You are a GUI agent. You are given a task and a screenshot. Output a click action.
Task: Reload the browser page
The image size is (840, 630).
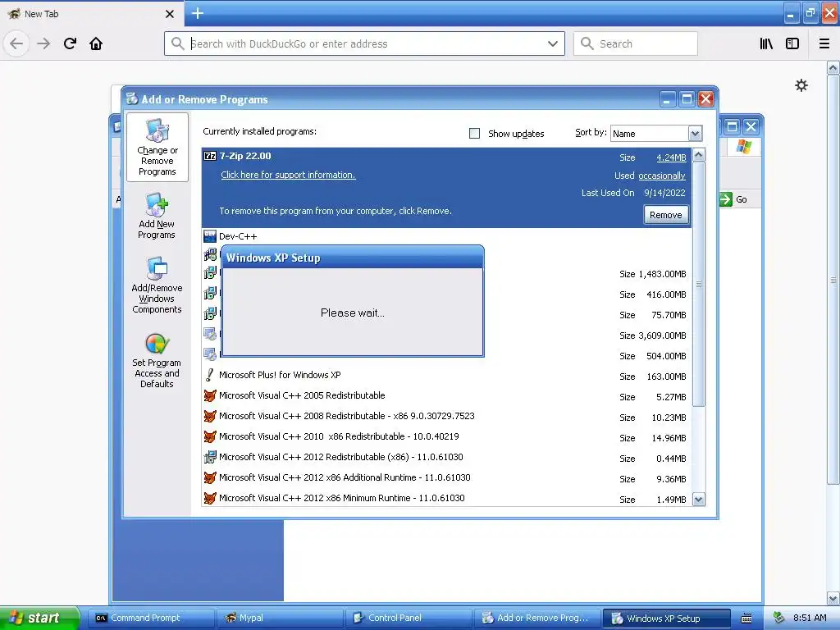click(70, 43)
